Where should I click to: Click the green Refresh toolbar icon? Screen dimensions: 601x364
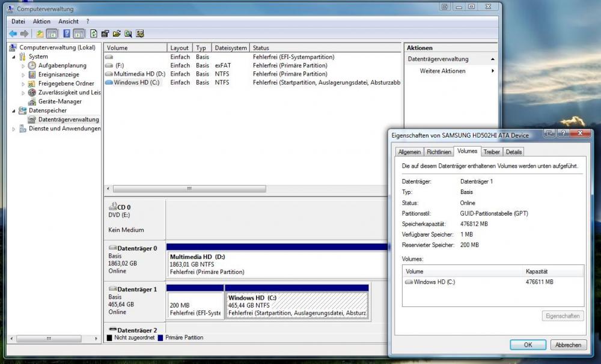94,34
